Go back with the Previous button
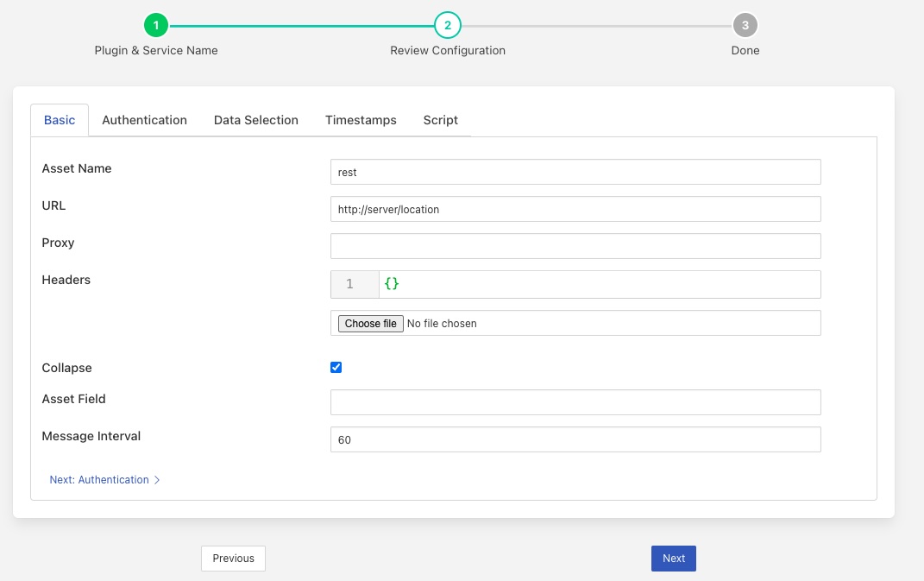 pos(233,559)
